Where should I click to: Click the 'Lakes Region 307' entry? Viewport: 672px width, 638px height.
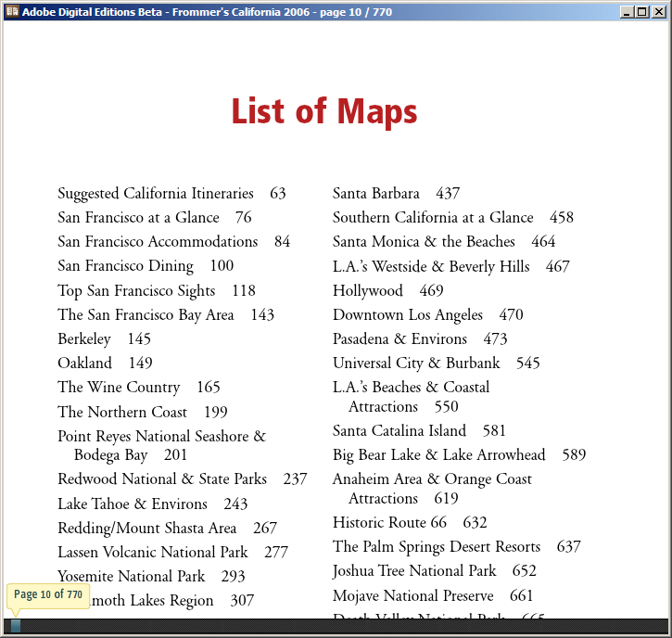point(192,601)
